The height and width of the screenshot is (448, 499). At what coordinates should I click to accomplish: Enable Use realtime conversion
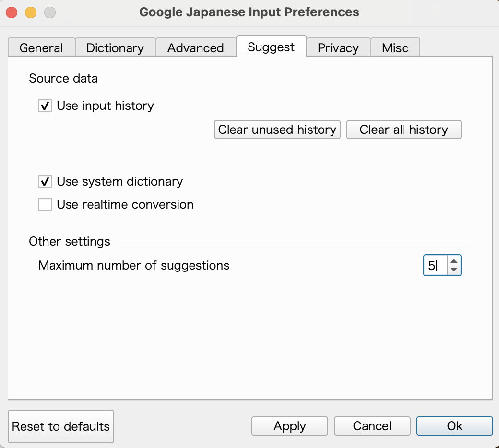(45, 205)
